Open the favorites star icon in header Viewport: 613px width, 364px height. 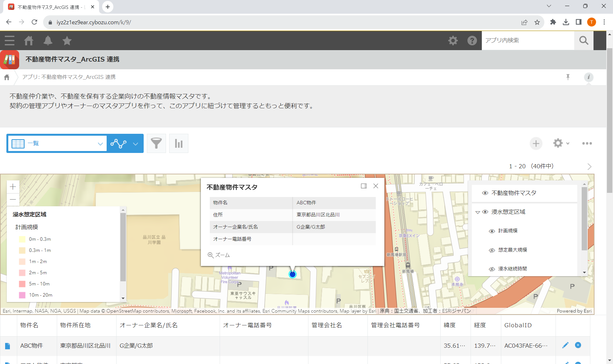[x=67, y=41]
